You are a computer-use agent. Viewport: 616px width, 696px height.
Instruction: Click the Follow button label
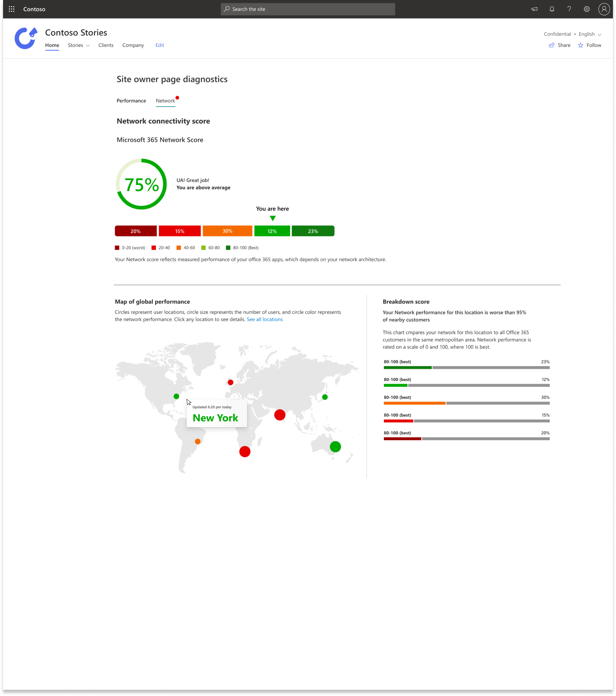594,45
